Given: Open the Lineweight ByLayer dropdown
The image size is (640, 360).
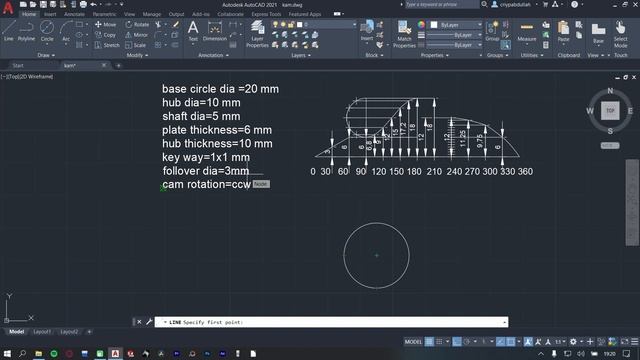Looking at the screenshot, I should click(x=454, y=35).
